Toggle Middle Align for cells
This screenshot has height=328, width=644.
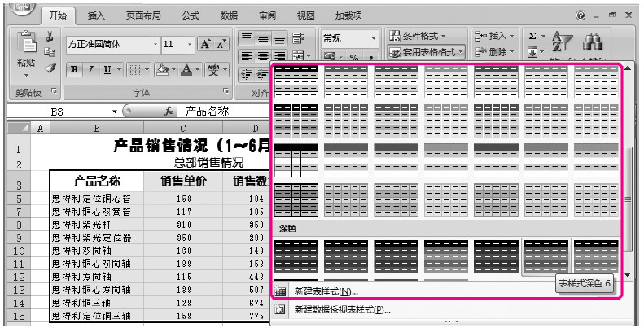click(x=263, y=38)
